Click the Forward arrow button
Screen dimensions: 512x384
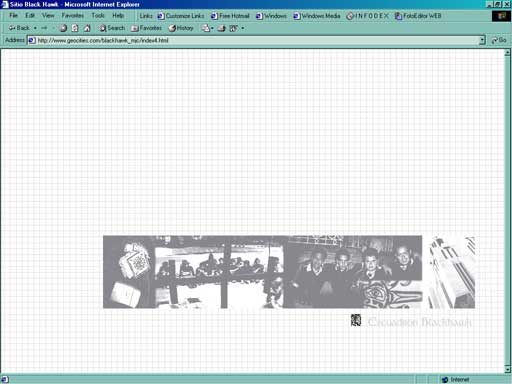coord(44,28)
